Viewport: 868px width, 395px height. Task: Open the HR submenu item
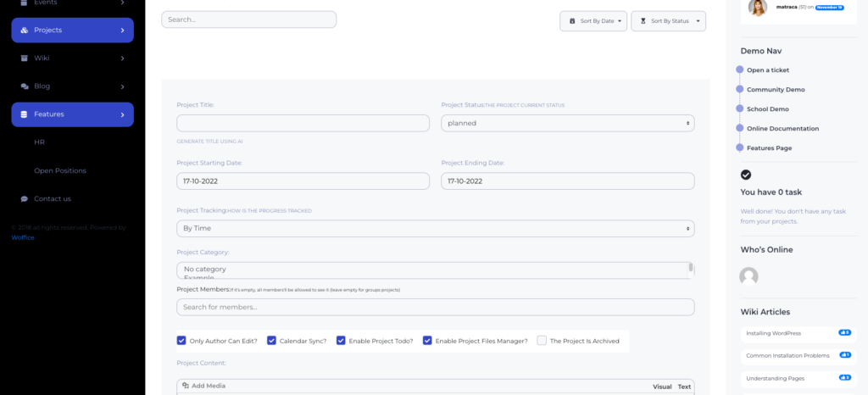tap(39, 142)
